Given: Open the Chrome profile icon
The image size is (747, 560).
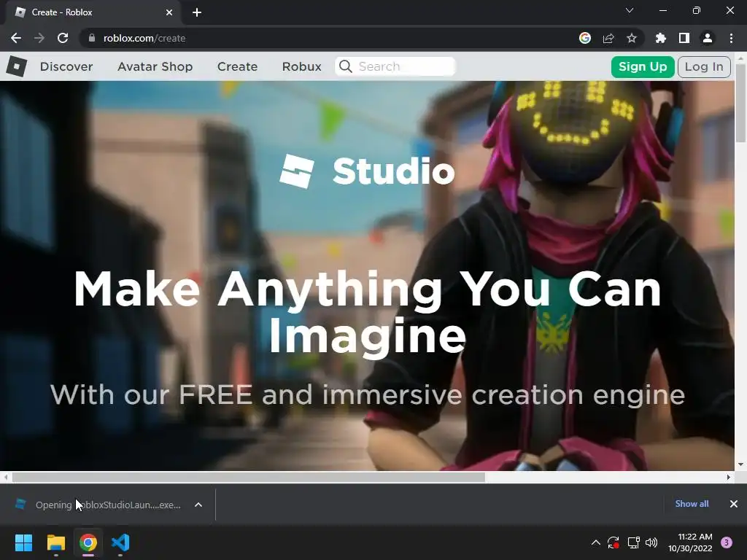Looking at the screenshot, I should tap(708, 38).
